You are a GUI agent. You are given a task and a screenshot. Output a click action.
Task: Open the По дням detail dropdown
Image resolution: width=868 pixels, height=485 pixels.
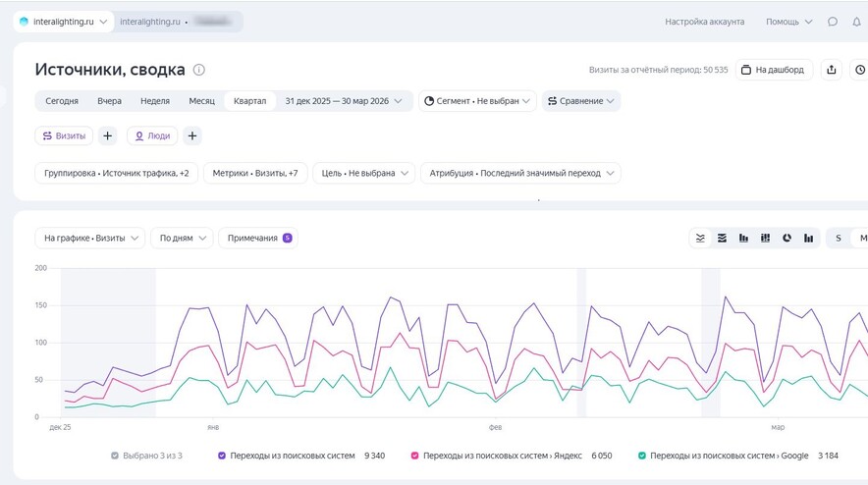point(182,238)
